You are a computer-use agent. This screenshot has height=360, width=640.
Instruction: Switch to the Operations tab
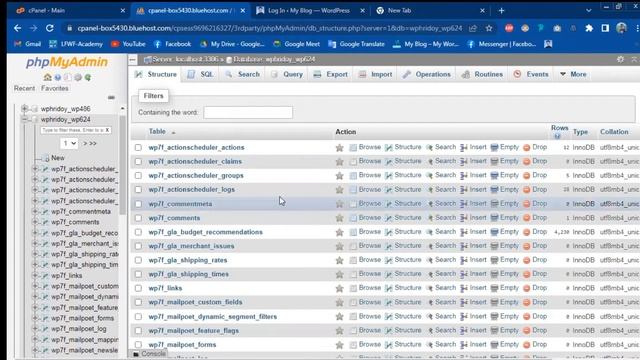click(427, 74)
